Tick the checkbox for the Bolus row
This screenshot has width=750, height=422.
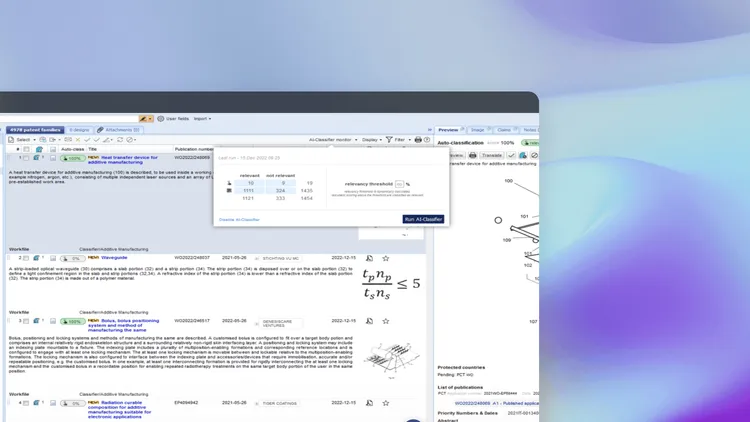pyautogui.click(x=26, y=322)
